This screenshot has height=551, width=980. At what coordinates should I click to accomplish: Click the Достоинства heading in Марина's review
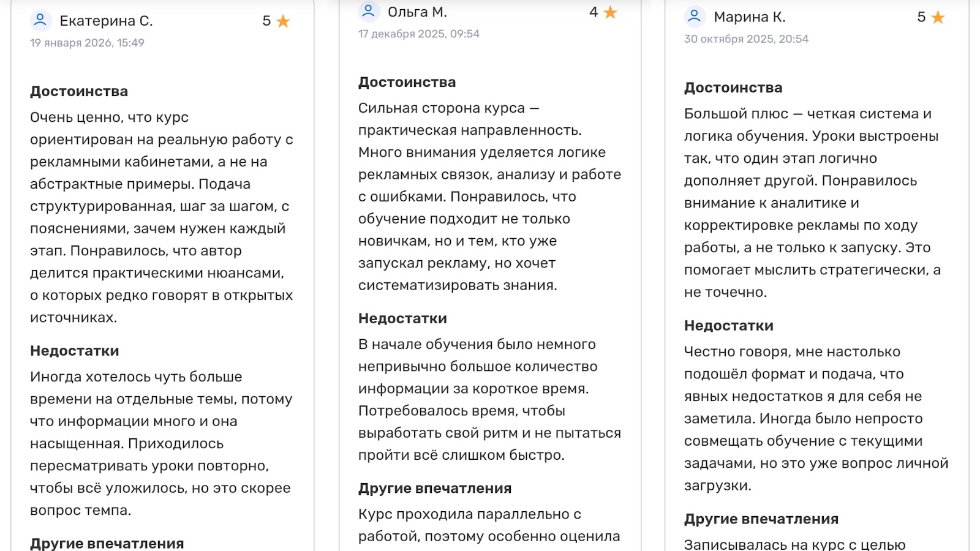(733, 88)
